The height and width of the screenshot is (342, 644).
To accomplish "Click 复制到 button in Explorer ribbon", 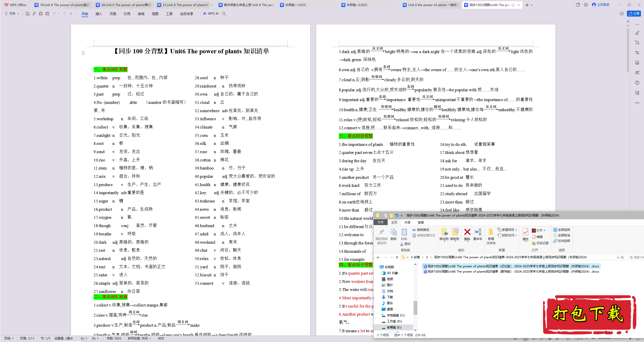I will click(455, 234).
